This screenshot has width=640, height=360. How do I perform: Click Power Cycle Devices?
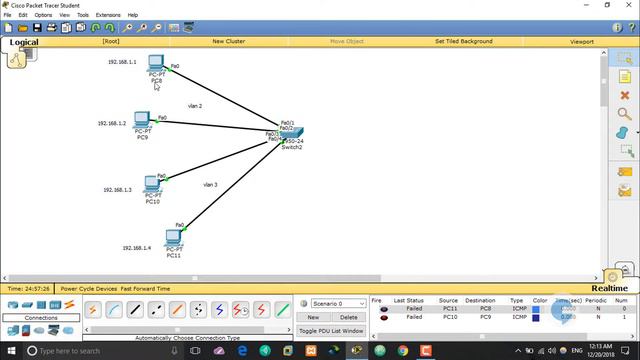click(x=89, y=289)
